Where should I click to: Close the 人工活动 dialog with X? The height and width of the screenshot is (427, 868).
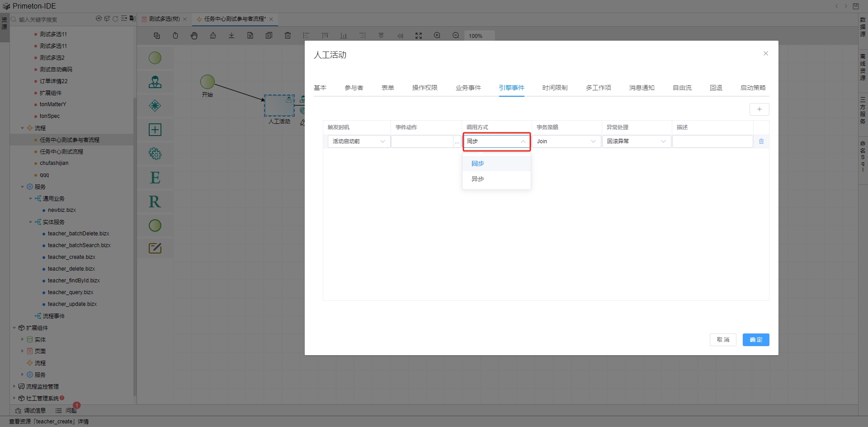(x=766, y=53)
